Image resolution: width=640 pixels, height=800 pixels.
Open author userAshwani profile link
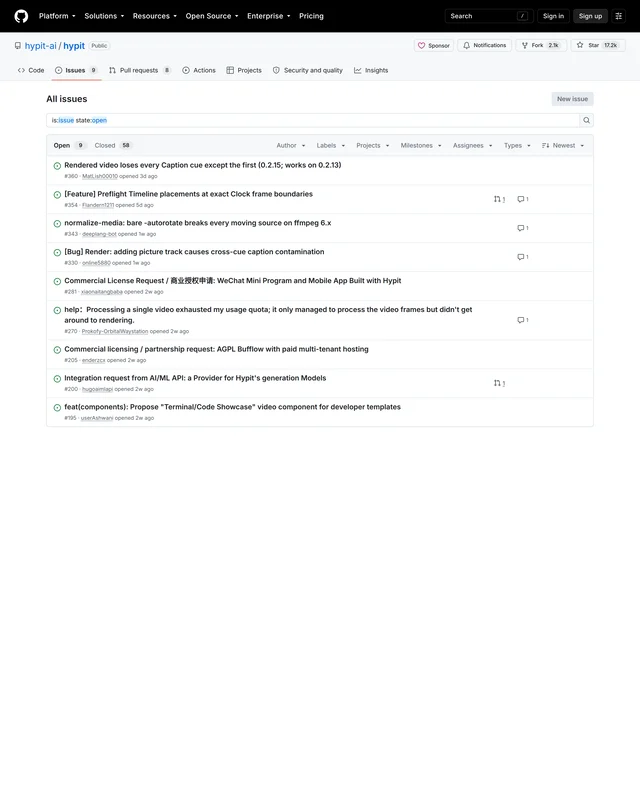tap(97, 418)
